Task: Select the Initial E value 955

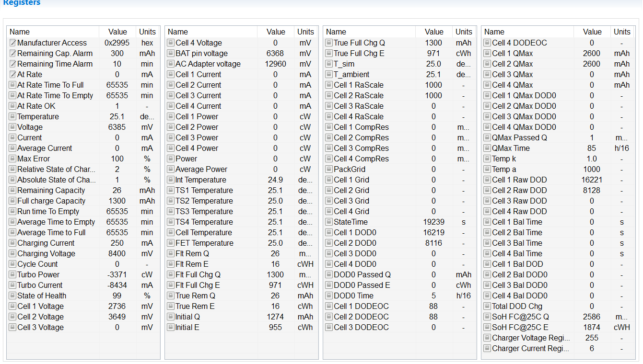Action: pyautogui.click(x=275, y=328)
